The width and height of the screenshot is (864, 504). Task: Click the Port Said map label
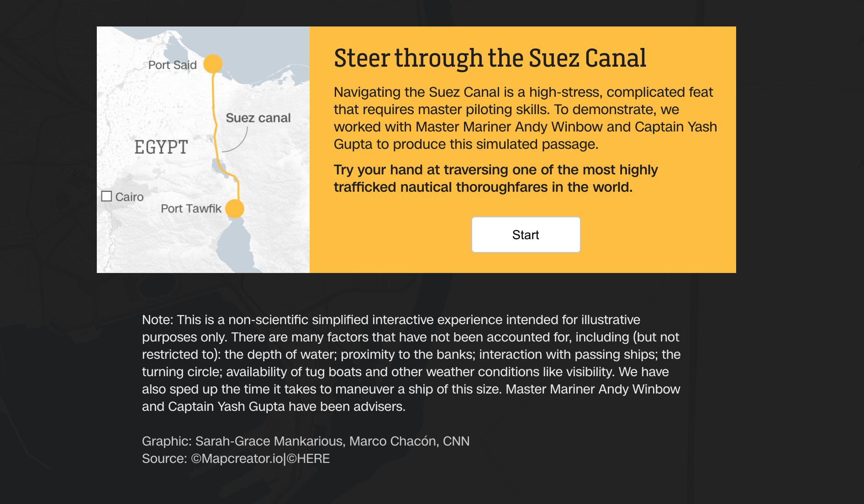173,65
